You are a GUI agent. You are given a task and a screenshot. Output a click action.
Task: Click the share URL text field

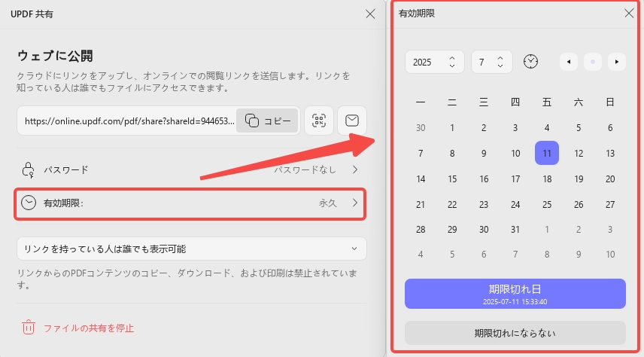129,121
